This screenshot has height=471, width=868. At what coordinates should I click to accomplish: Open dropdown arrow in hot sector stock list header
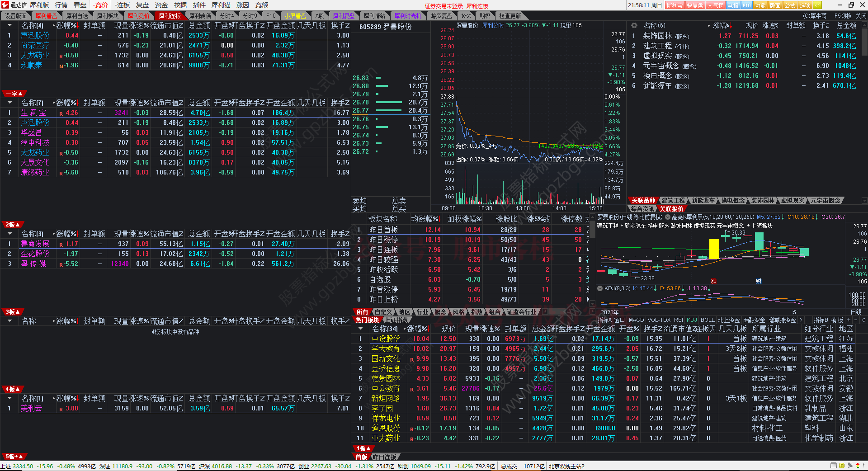pyautogui.click(x=361, y=329)
